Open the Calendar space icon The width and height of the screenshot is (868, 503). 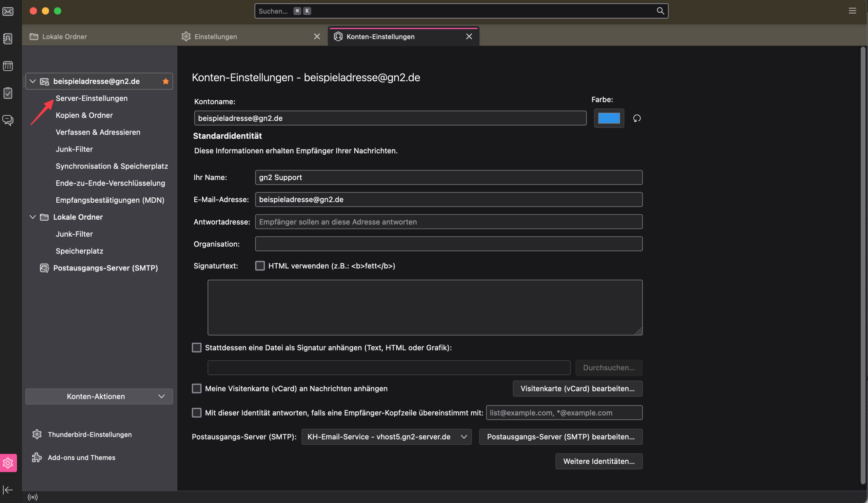[8, 66]
